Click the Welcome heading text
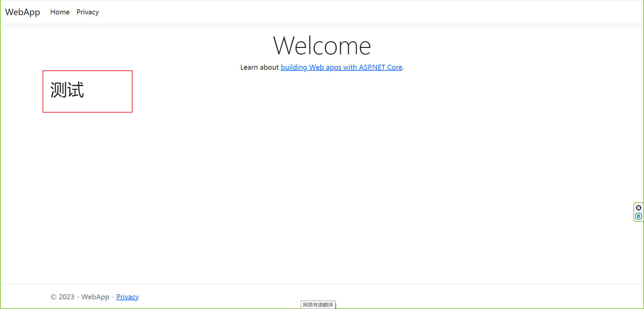 (322, 46)
